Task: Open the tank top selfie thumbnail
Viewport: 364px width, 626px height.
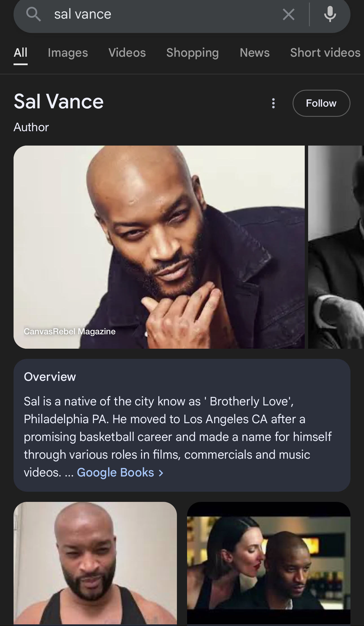Action: (95, 563)
